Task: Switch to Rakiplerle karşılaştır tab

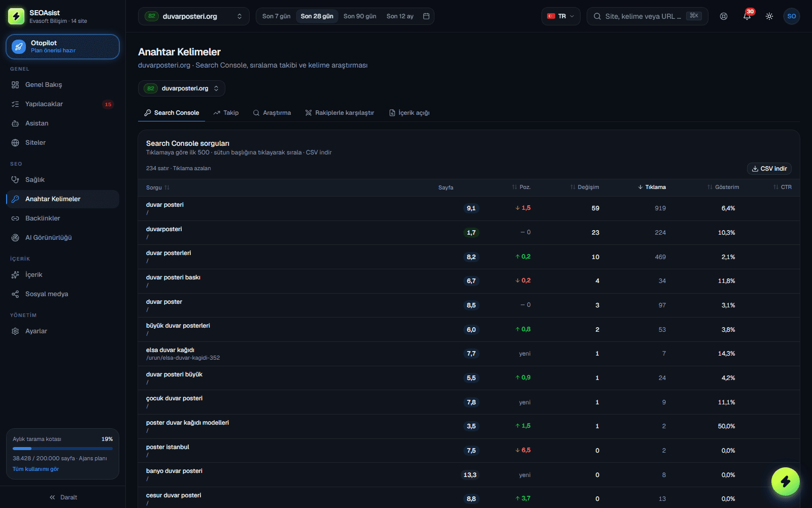Action: pyautogui.click(x=340, y=113)
